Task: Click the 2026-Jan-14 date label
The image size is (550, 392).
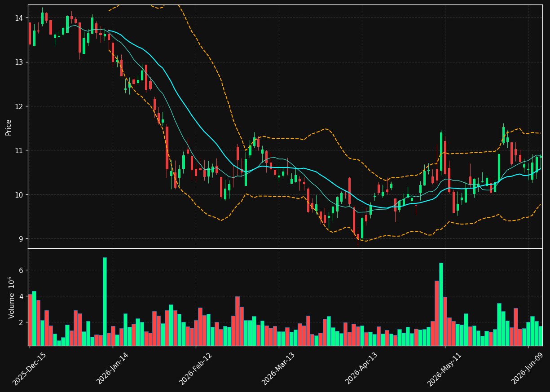Action: point(113,369)
